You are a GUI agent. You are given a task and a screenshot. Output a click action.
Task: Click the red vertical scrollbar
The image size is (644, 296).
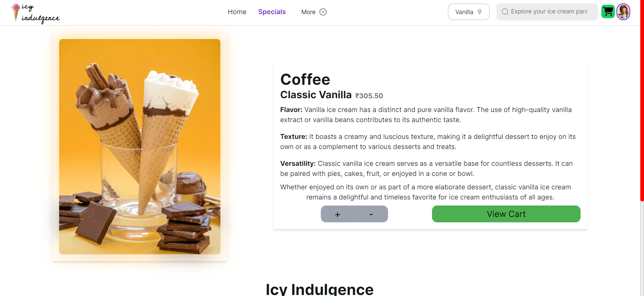(x=642, y=101)
